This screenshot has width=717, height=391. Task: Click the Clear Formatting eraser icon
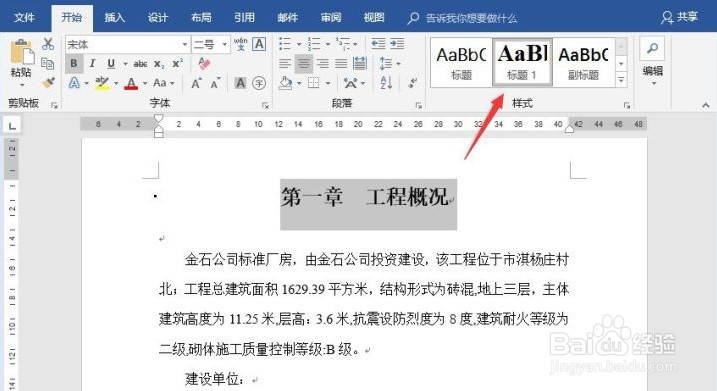(x=204, y=63)
